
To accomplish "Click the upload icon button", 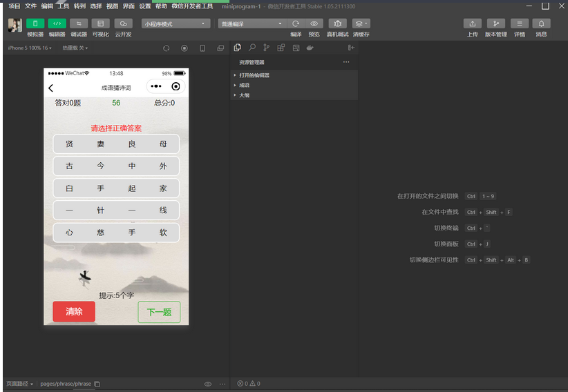I will coord(472,23).
